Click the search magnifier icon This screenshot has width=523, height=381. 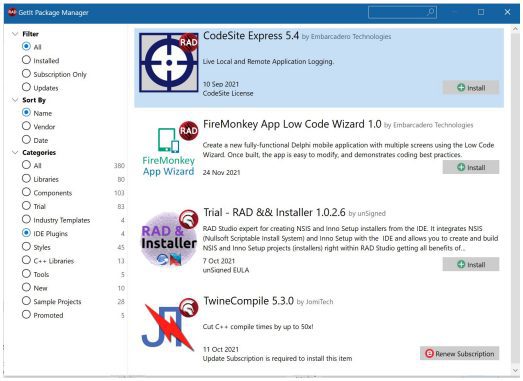(x=430, y=12)
